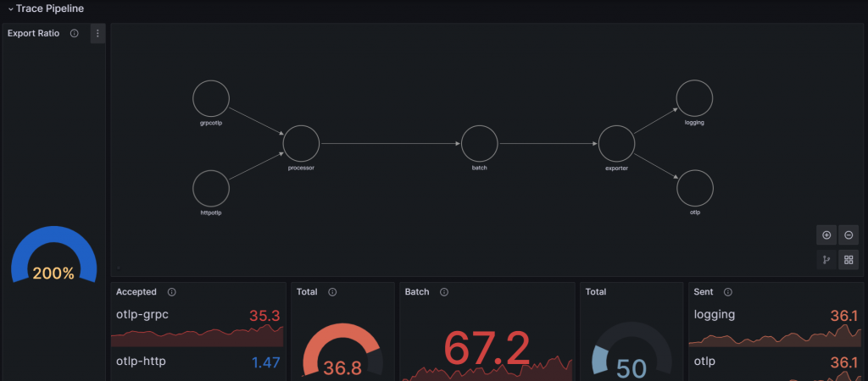Click the batch node in graph
Screen dimensions: 868x381
(480, 144)
